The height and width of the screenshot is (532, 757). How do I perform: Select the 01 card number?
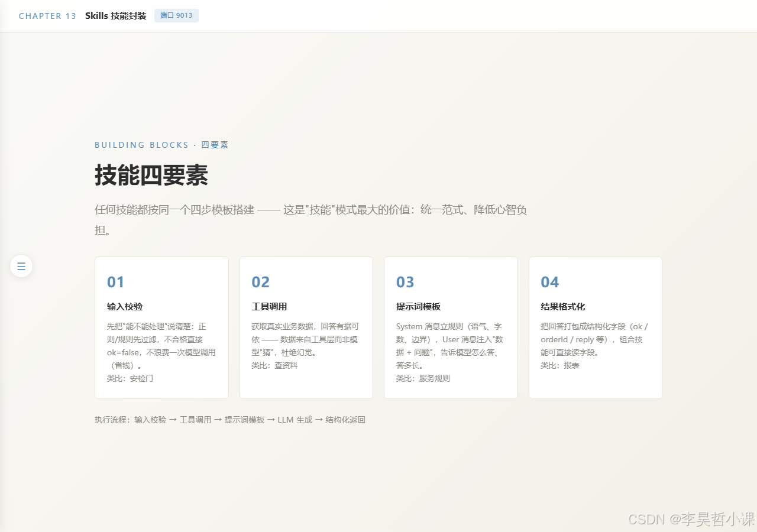coord(116,282)
